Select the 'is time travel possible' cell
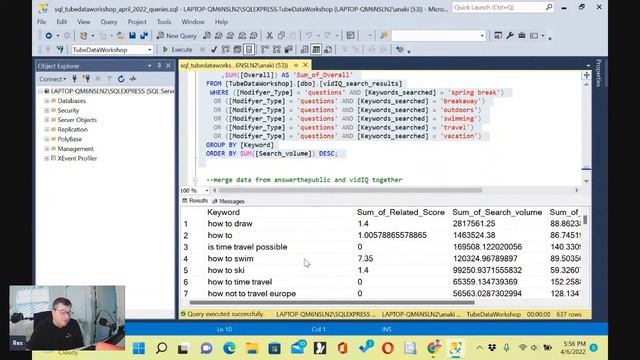Viewport: 640px width, 360px height. click(x=247, y=247)
